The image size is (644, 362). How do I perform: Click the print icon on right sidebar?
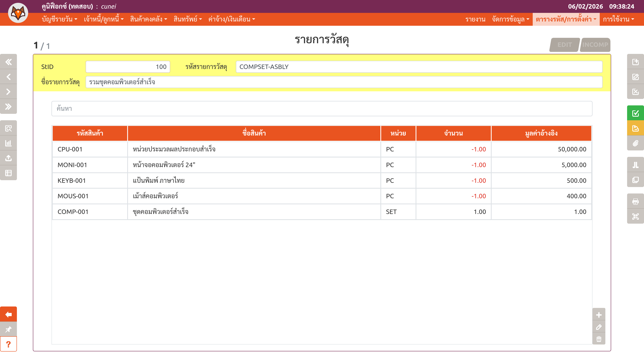pyautogui.click(x=635, y=201)
